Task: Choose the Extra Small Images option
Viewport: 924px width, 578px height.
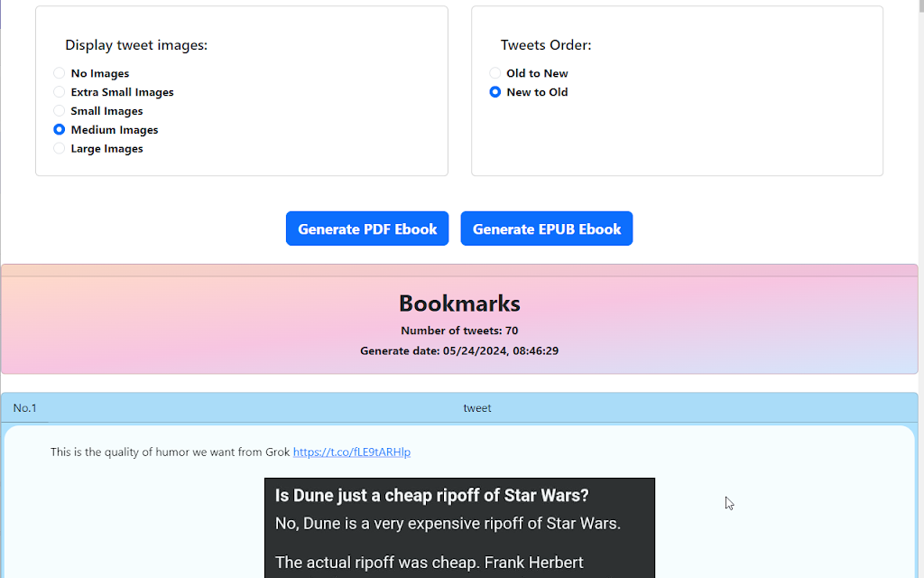Action: point(59,92)
